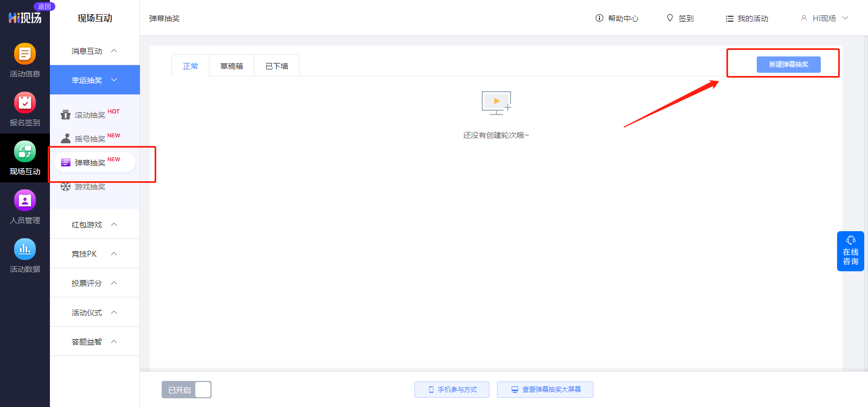Screen dimensions: 868x407
Task: Switch to the 已下墙 tab
Action: pyautogui.click(x=277, y=66)
